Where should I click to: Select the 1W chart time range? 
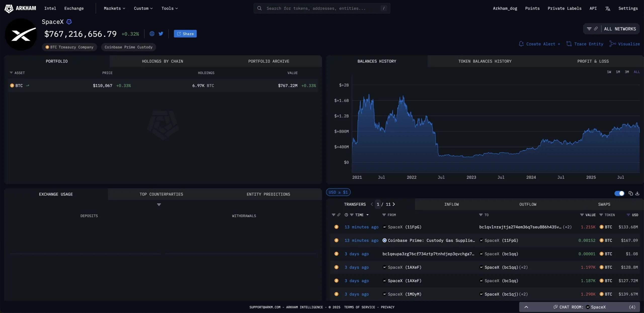click(x=609, y=72)
